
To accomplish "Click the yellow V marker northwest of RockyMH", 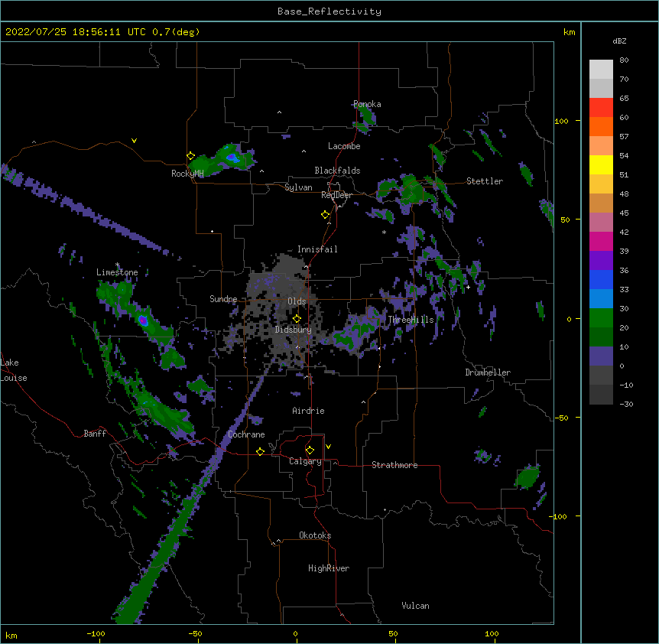I will click(134, 141).
